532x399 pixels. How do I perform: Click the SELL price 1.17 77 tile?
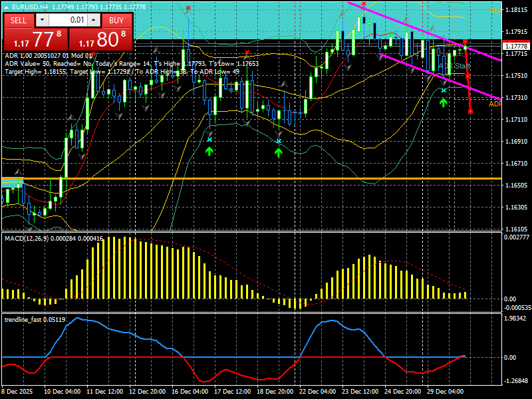pos(36,39)
